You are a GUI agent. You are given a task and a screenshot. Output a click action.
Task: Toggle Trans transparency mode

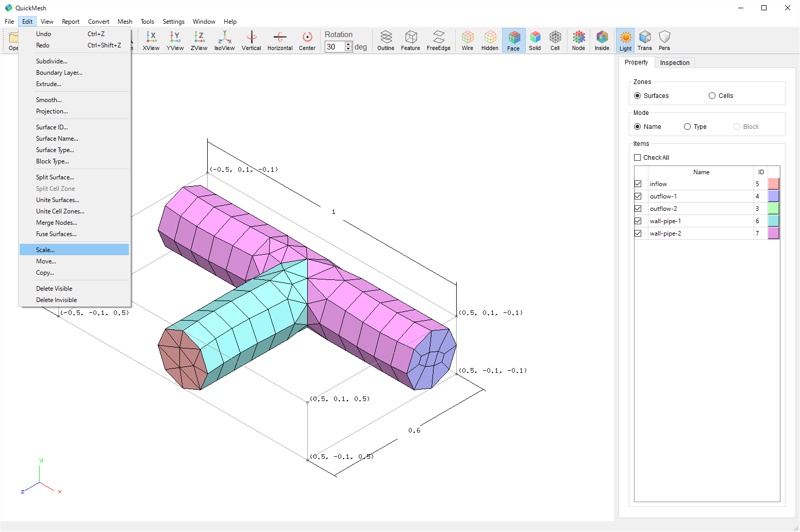click(x=645, y=41)
